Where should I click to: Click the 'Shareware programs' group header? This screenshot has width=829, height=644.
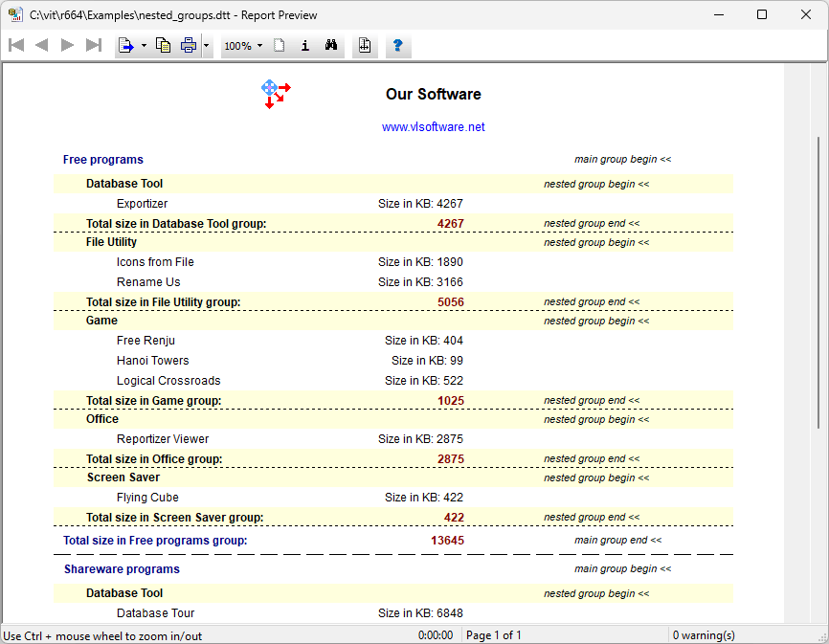[123, 569]
